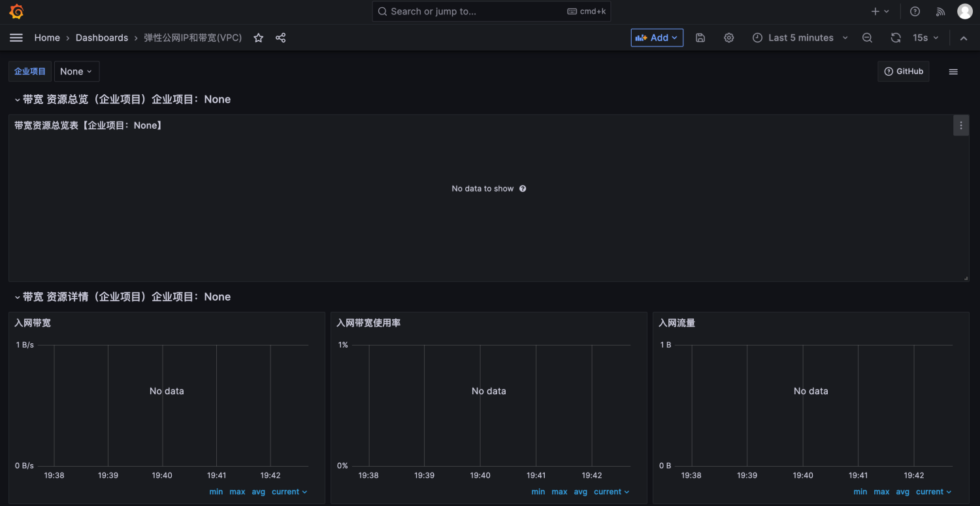The width and height of the screenshot is (980, 506).
Task: Change the 15s auto-refresh interval
Action: coord(926,38)
